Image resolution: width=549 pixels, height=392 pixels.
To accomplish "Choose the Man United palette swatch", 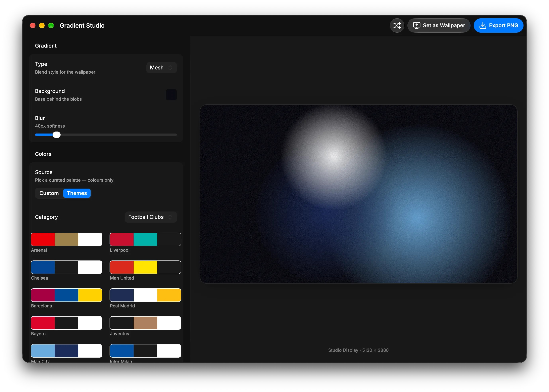I will 145,267.
